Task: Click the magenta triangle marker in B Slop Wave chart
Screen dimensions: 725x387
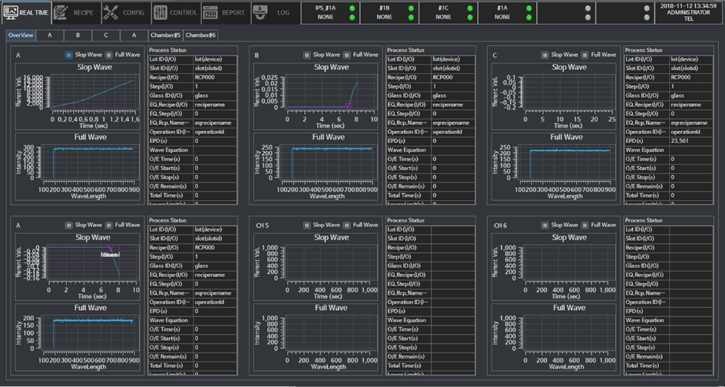Action: [349, 106]
